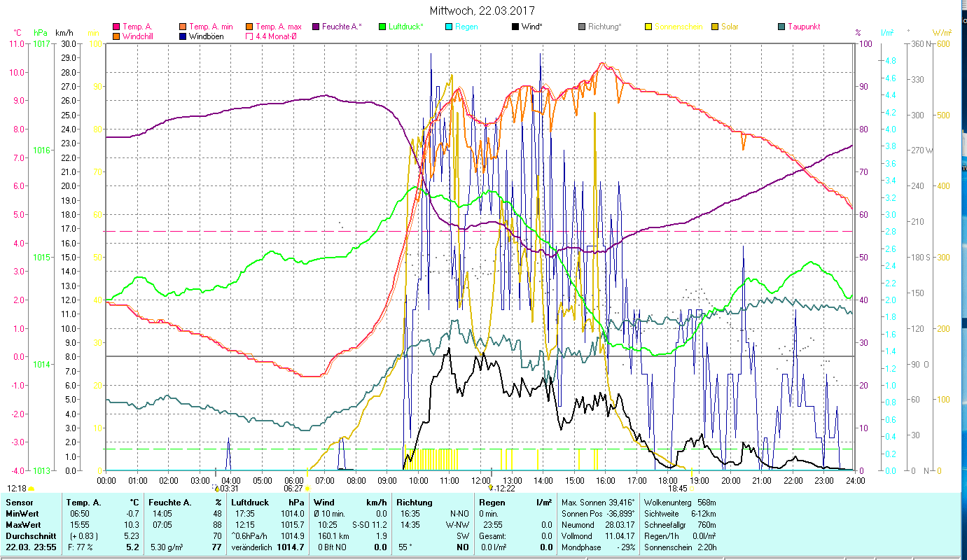Click the 'F: 77 %' humidity reading
This screenshot has height=560, width=967.
[x=79, y=547]
